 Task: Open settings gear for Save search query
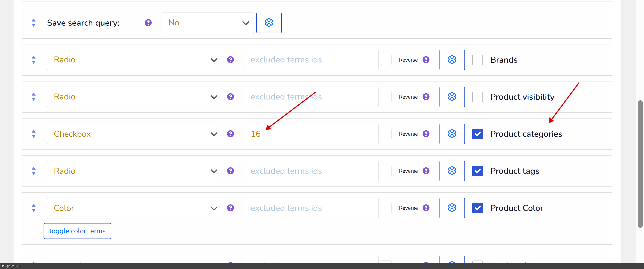pos(269,23)
